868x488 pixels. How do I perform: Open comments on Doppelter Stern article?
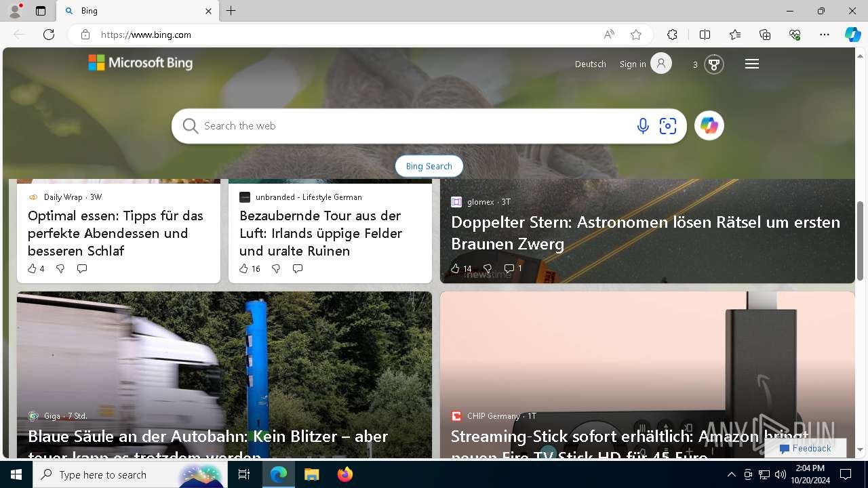[x=513, y=269]
